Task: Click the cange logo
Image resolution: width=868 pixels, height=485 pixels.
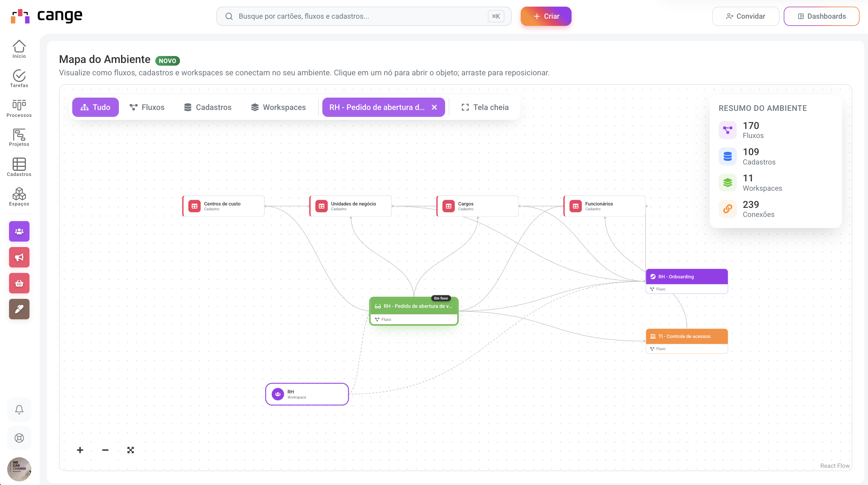Action: point(46,16)
